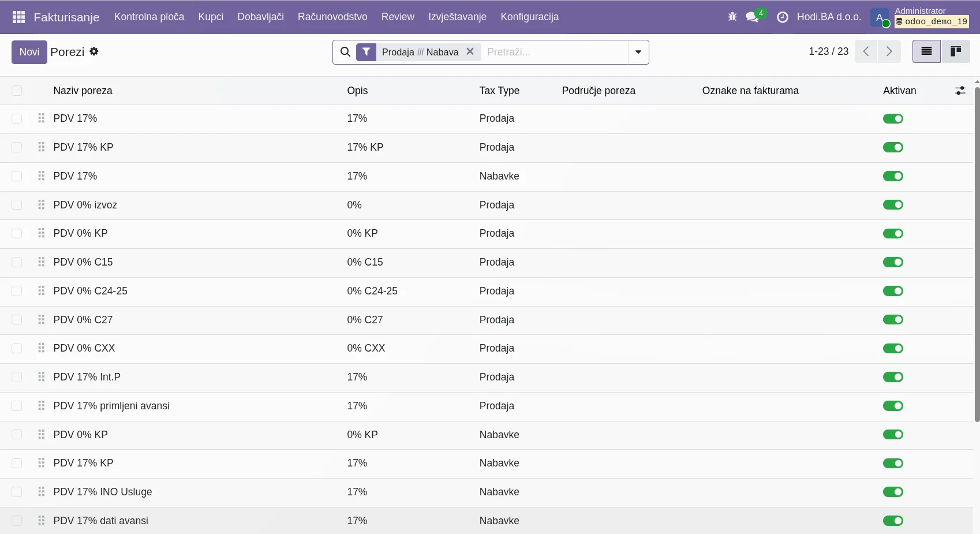Click the debug bug icon
The width and height of the screenshot is (980, 534).
732,17
